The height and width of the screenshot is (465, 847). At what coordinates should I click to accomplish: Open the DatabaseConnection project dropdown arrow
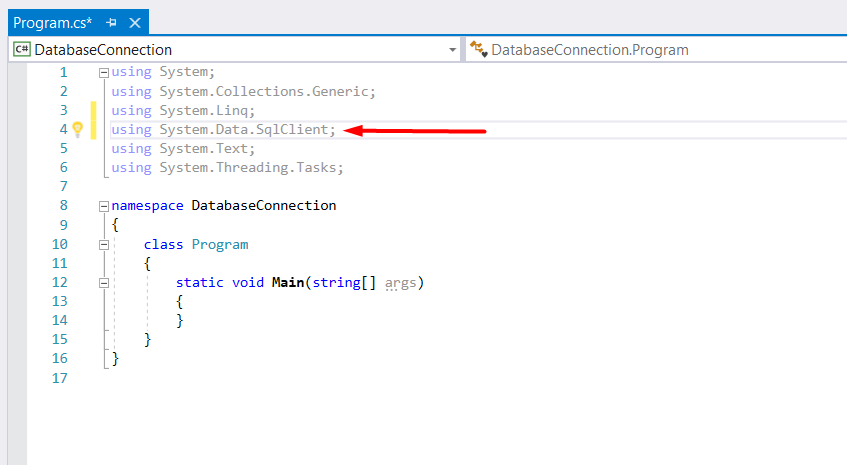point(452,49)
